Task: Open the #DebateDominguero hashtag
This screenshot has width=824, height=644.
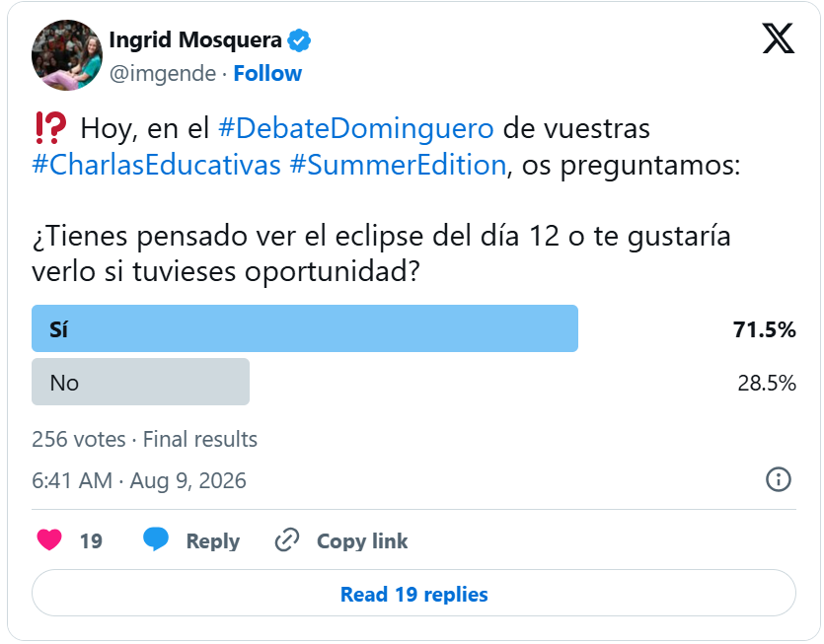Action: tap(356, 128)
